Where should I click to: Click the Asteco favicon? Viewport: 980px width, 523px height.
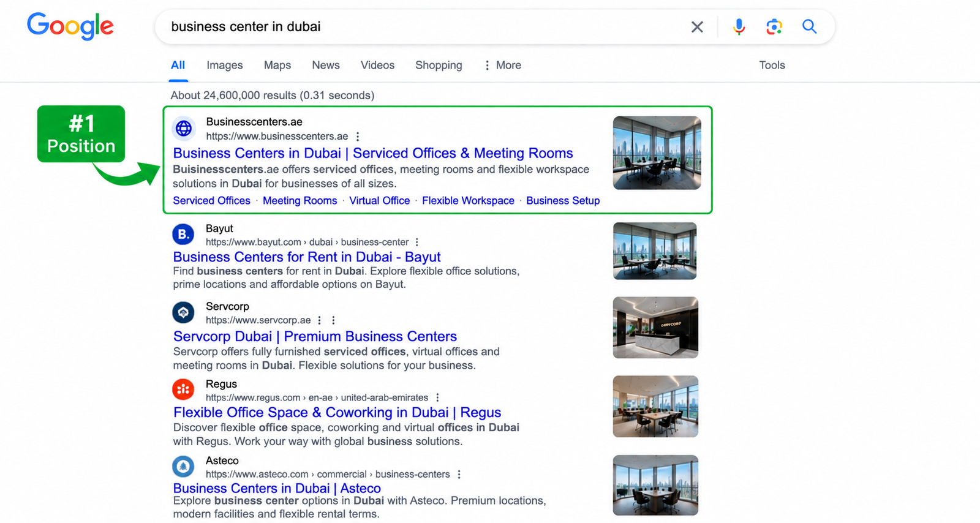pos(183,467)
